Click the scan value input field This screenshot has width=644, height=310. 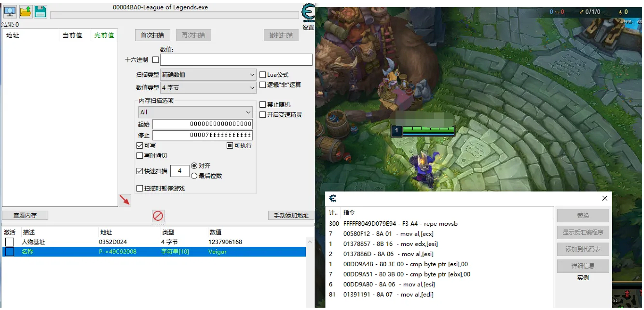(236, 60)
